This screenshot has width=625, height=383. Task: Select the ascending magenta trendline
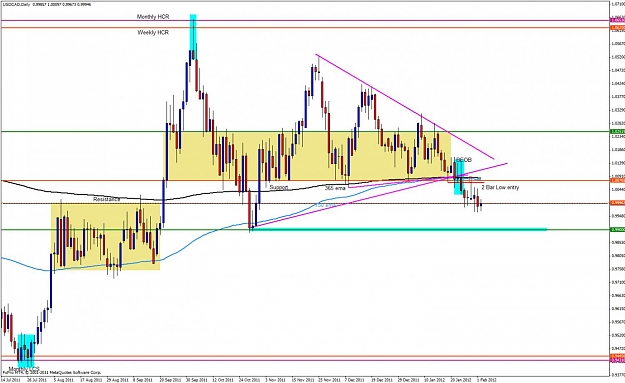pos(379,195)
